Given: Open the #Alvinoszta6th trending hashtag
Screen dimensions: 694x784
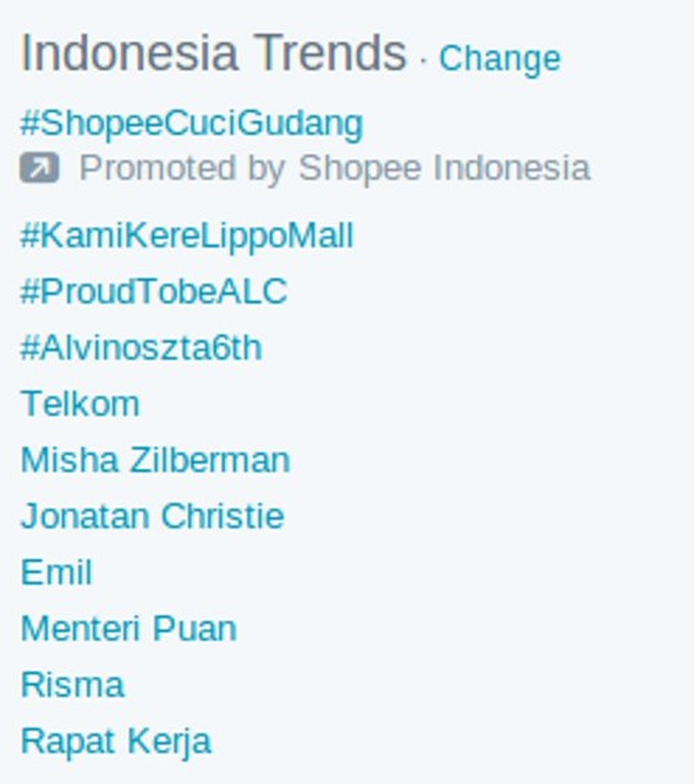Looking at the screenshot, I should click(x=141, y=348).
